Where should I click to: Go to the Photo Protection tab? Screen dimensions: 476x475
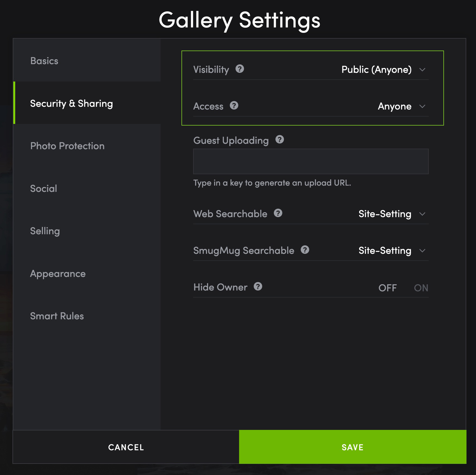pos(87,146)
